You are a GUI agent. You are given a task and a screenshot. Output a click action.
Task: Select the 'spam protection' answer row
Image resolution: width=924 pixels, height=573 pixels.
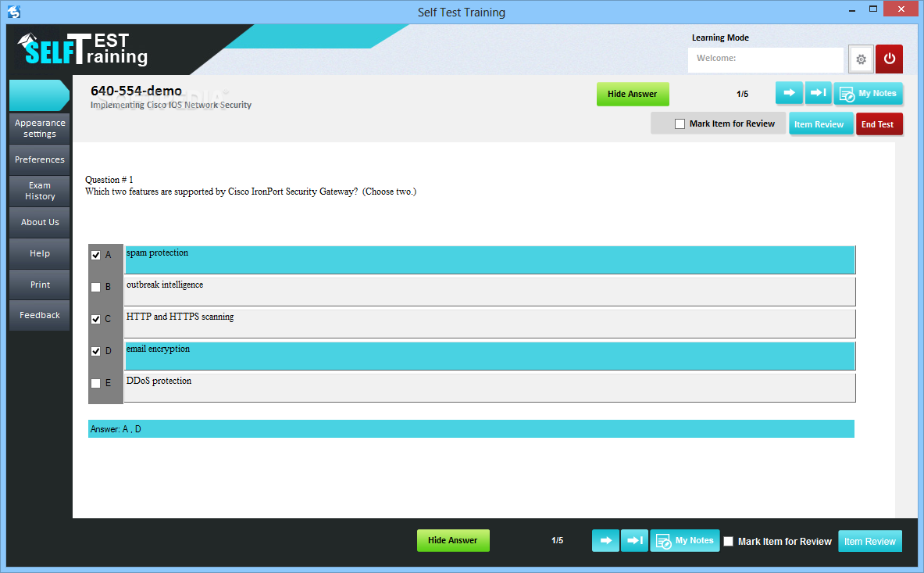click(490, 260)
